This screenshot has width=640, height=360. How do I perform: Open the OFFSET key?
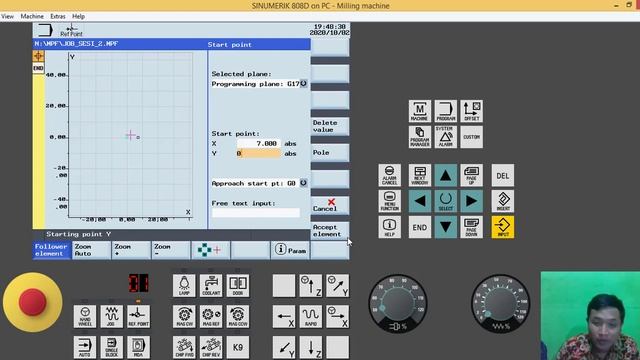pos(471,111)
